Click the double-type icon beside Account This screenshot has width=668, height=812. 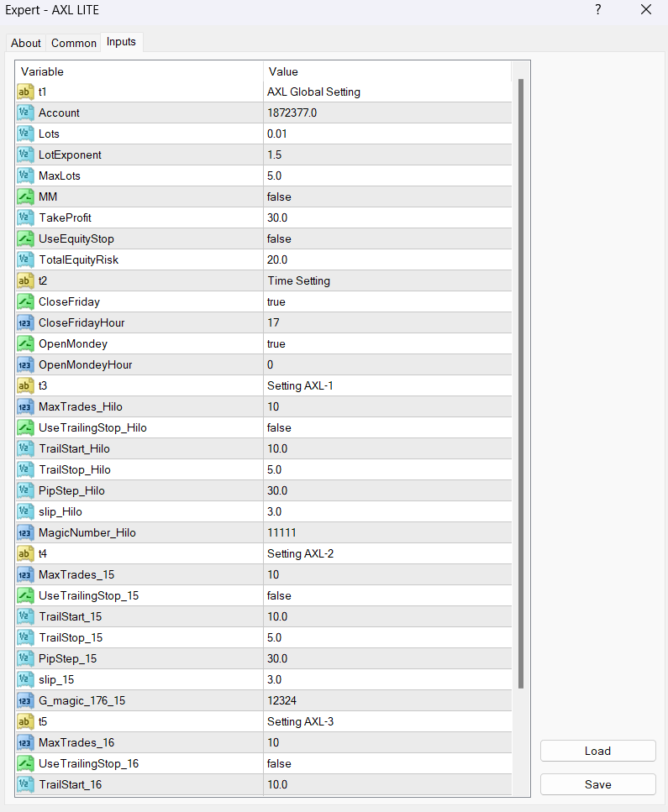click(x=25, y=113)
